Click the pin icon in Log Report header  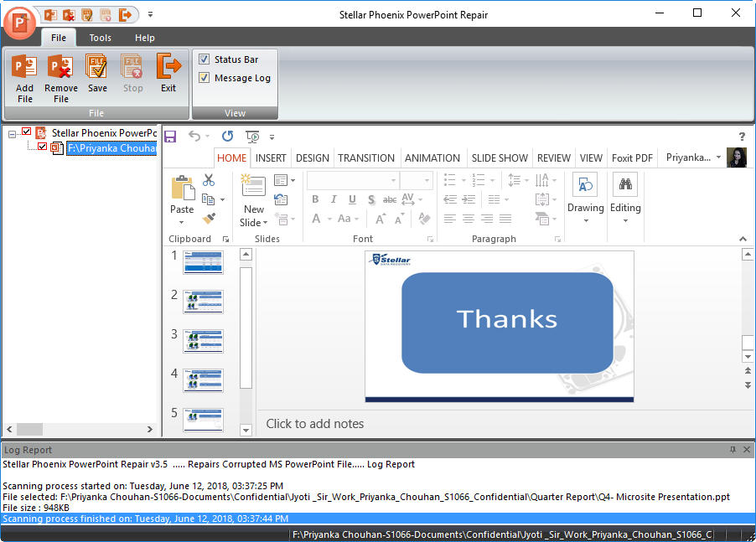pos(733,450)
